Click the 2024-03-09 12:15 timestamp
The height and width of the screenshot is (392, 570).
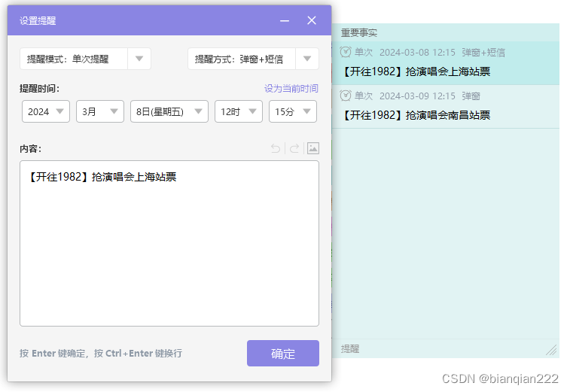417,96
